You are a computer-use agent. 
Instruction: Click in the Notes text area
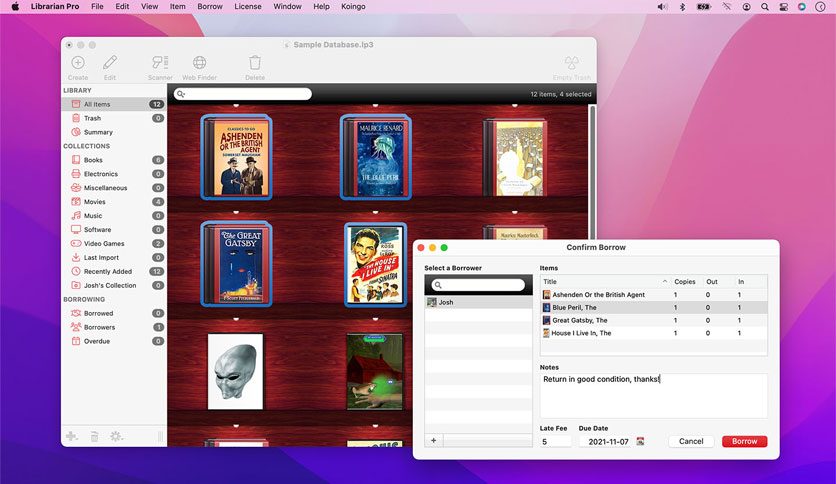pyautogui.click(x=654, y=395)
